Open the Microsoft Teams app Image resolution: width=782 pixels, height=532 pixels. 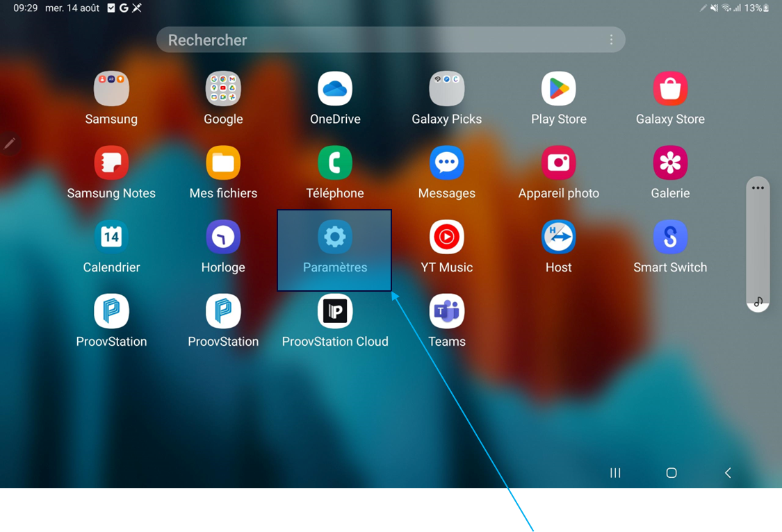(446, 313)
